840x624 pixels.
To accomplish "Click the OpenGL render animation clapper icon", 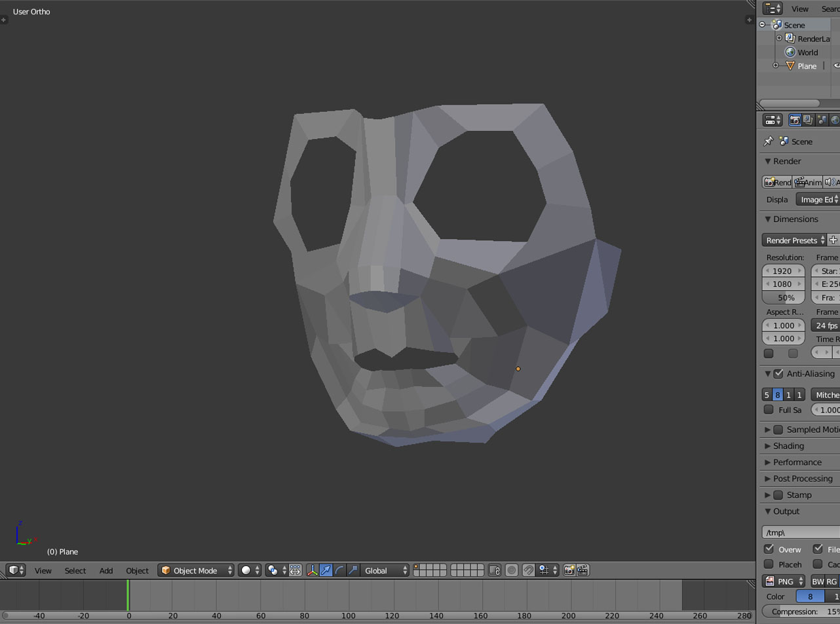I will point(582,570).
